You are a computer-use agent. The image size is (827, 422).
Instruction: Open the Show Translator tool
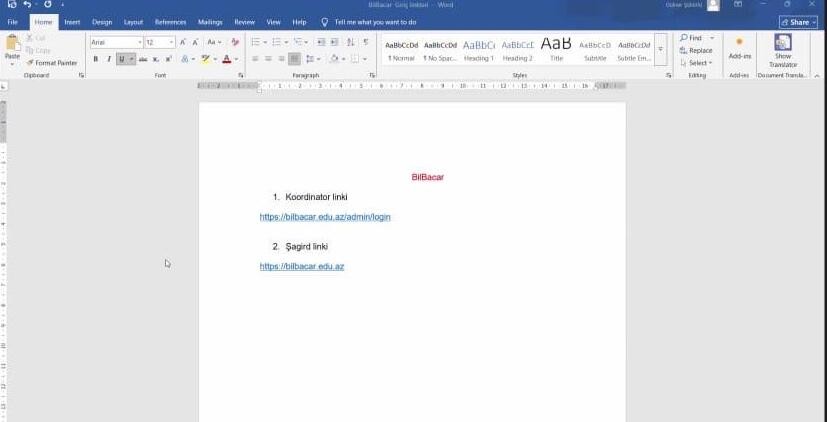(x=782, y=50)
